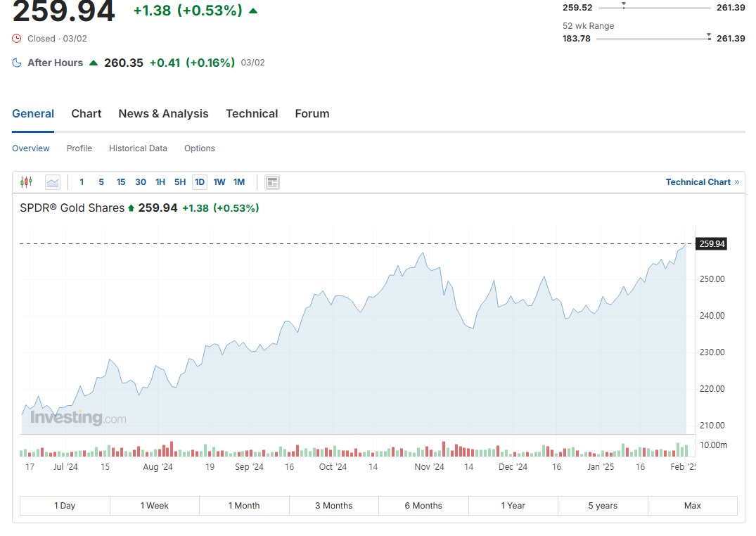Open the Forum tab
The height and width of the screenshot is (536, 756).
click(312, 114)
